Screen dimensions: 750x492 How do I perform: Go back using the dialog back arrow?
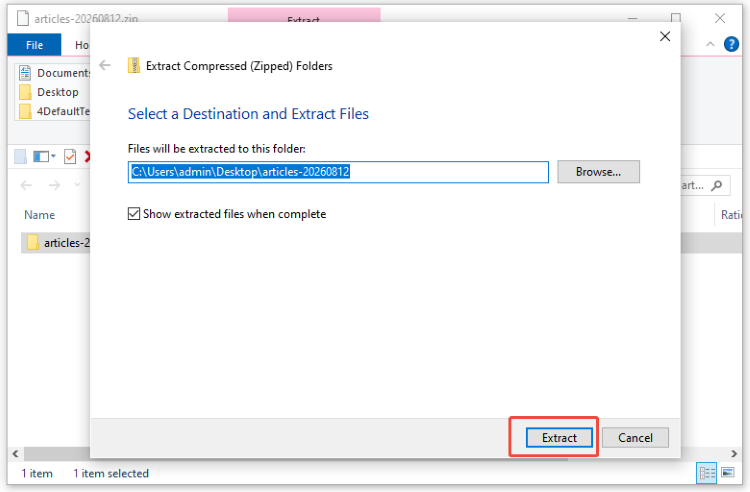pyautogui.click(x=105, y=65)
